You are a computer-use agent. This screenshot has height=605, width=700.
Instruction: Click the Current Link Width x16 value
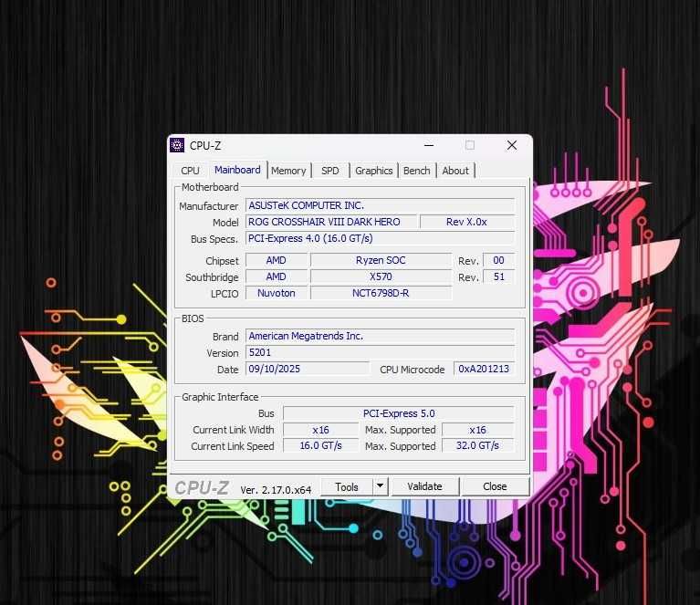tap(320, 430)
